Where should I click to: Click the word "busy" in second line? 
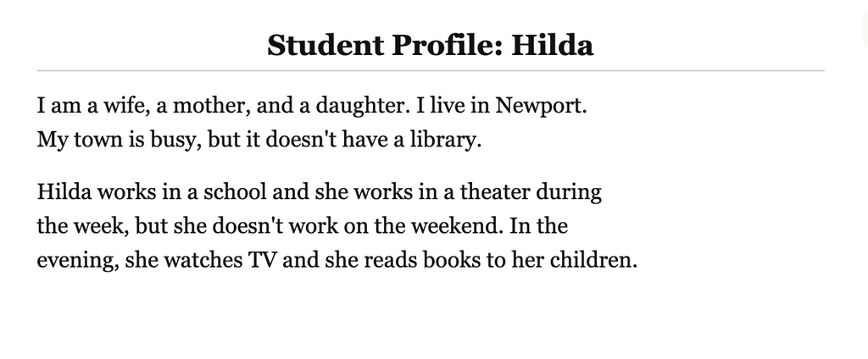point(173,140)
